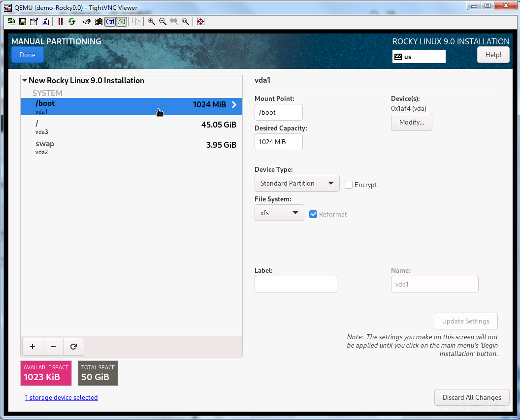This screenshot has height=420, width=520.
Task: Click the zoom out magnifier icon
Action: (162, 22)
